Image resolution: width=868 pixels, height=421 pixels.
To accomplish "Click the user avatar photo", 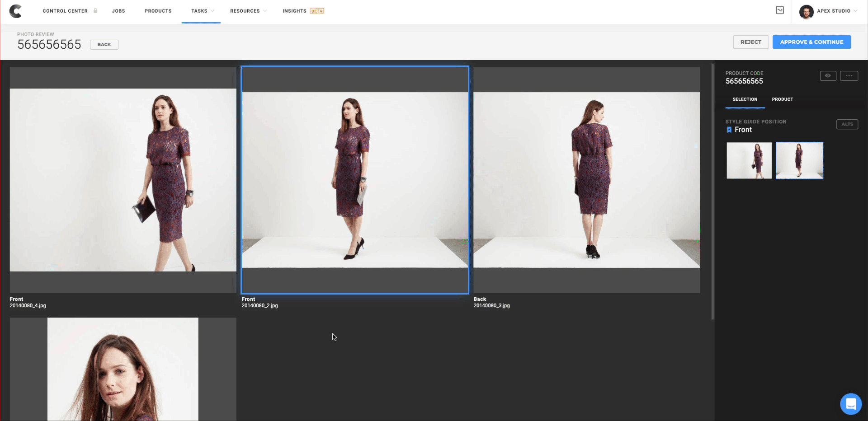I will click(806, 11).
